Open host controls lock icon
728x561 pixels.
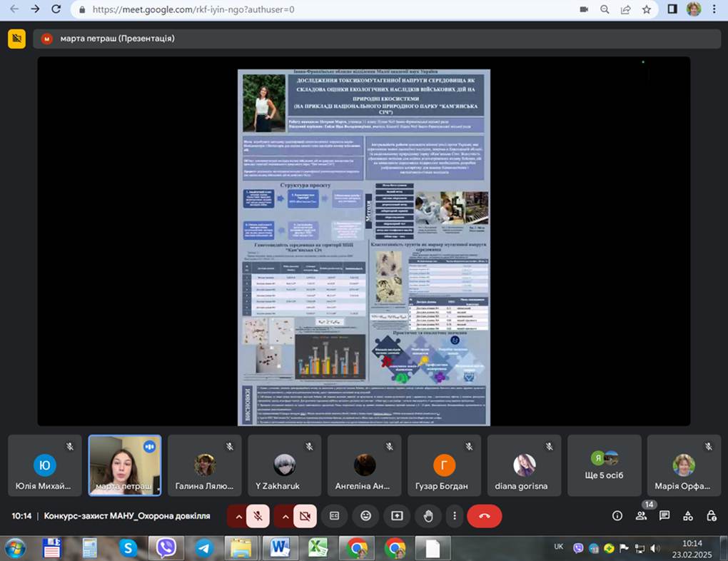point(711,516)
